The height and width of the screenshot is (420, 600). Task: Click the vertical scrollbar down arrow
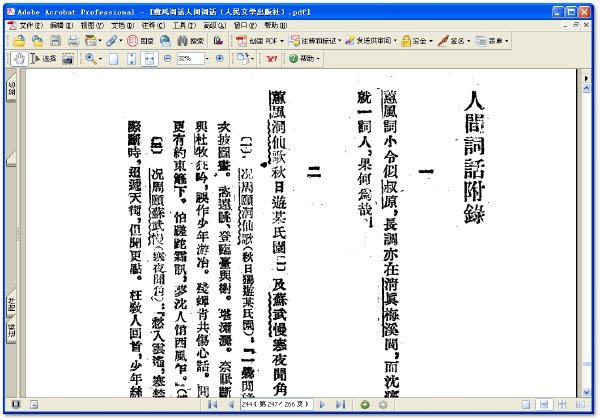(586, 392)
